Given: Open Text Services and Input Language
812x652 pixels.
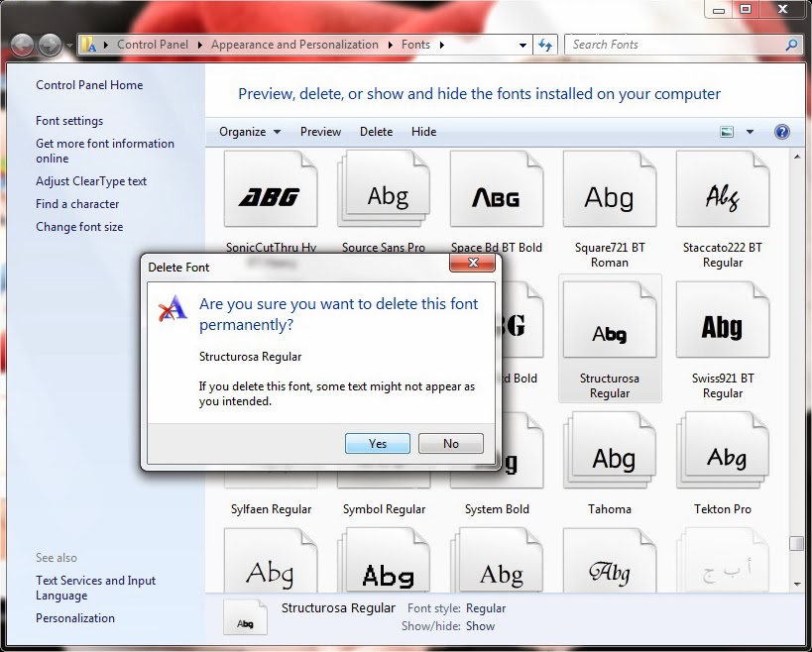Looking at the screenshot, I should tap(95, 588).
